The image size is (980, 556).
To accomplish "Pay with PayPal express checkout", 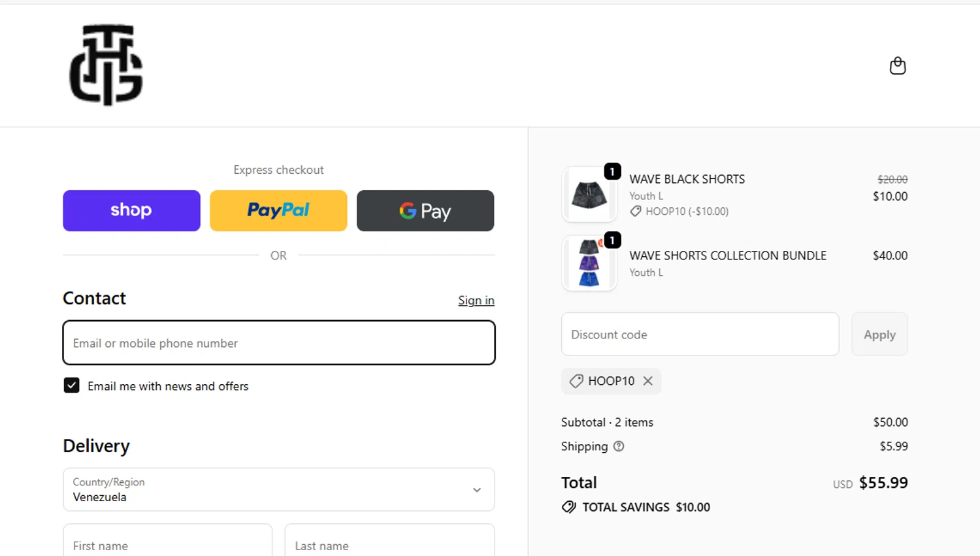I will (278, 210).
